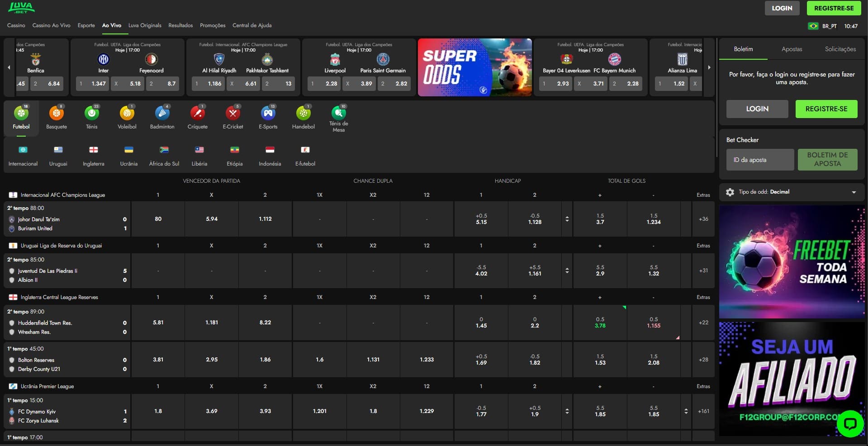Click the header LOGIN button
This screenshot has height=446, width=868.
click(x=782, y=8)
